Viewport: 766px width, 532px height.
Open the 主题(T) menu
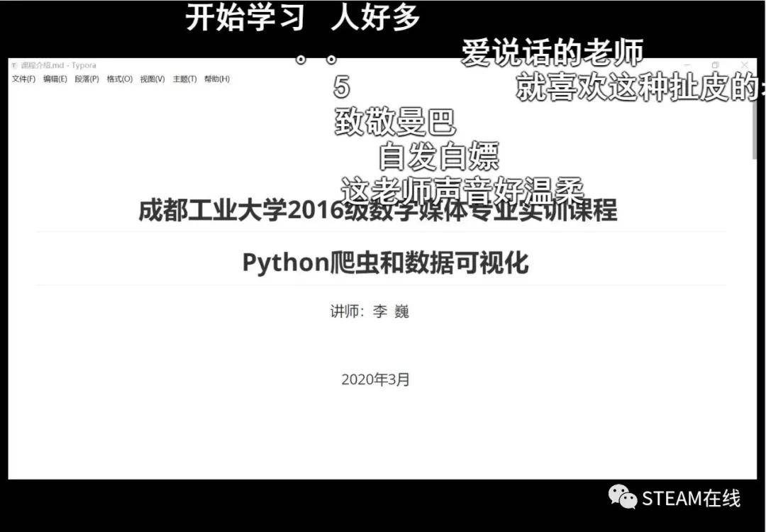(x=184, y=79)
